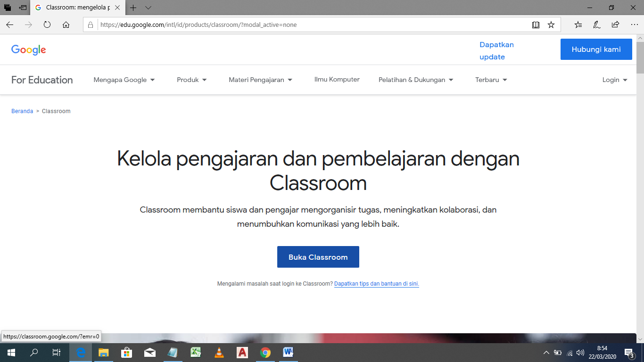Open tabs you've set aside icon
644x362 pixels.
pos(8,8)
